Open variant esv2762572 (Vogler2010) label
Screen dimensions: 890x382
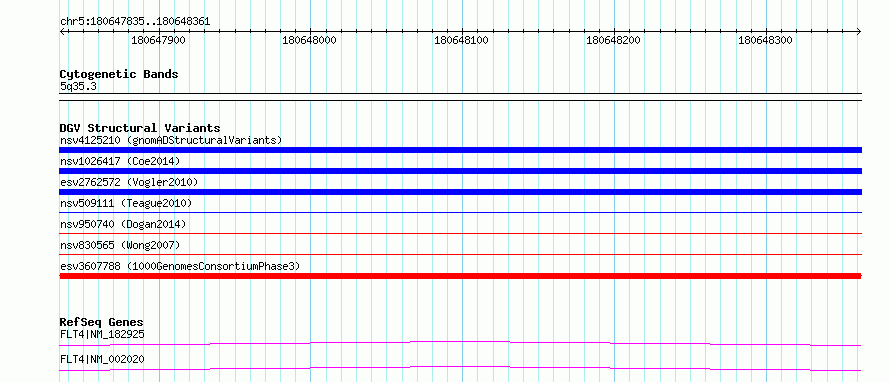coord(129,182)
